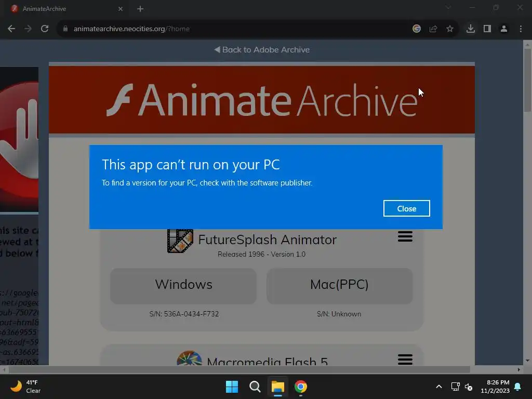
Task: Click "Released 1996 - Version 1.0" text
Action: 262,254
